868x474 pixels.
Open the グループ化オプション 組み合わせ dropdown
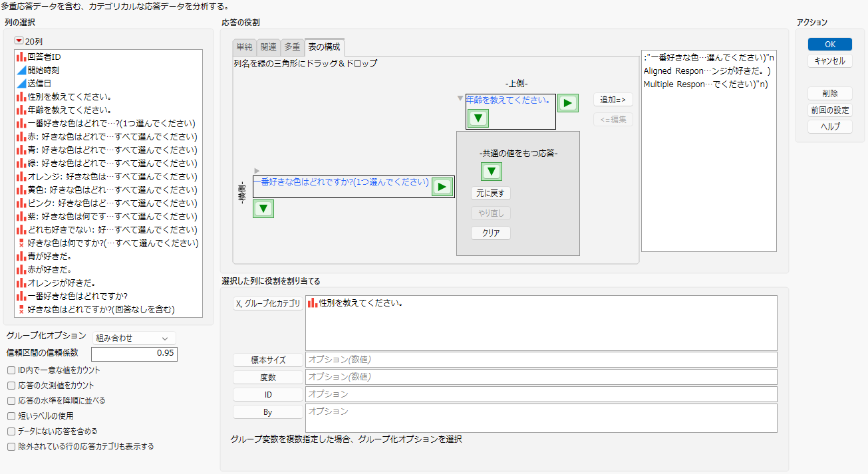[x=134, y=338]
